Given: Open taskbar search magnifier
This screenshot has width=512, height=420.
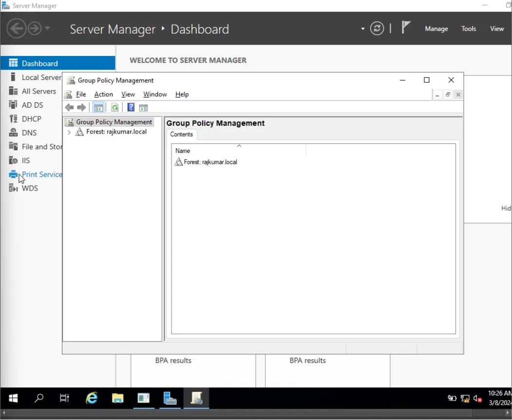Looking at the screenshot, I should pyautogui.click(x=39, y=398).
